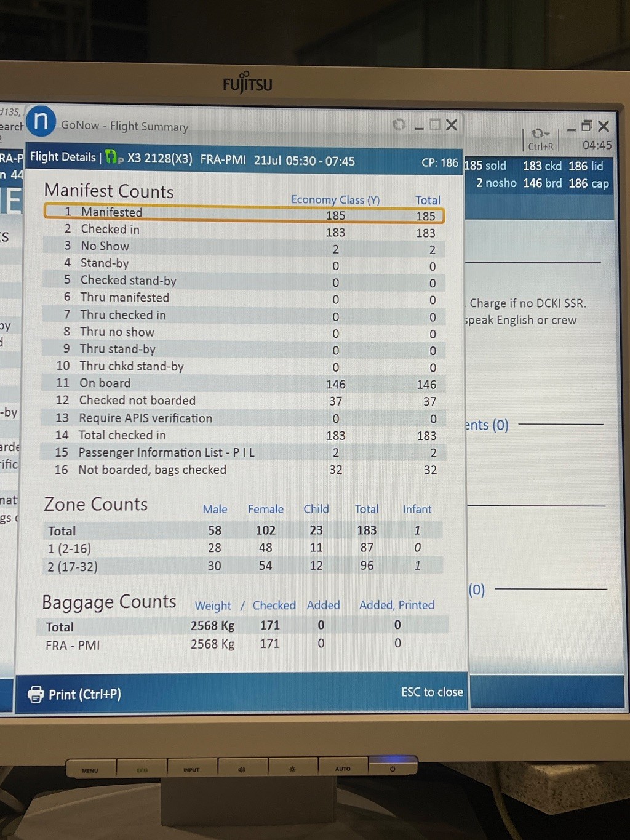Click the Added, Printed baggage column header

(397, 605)
